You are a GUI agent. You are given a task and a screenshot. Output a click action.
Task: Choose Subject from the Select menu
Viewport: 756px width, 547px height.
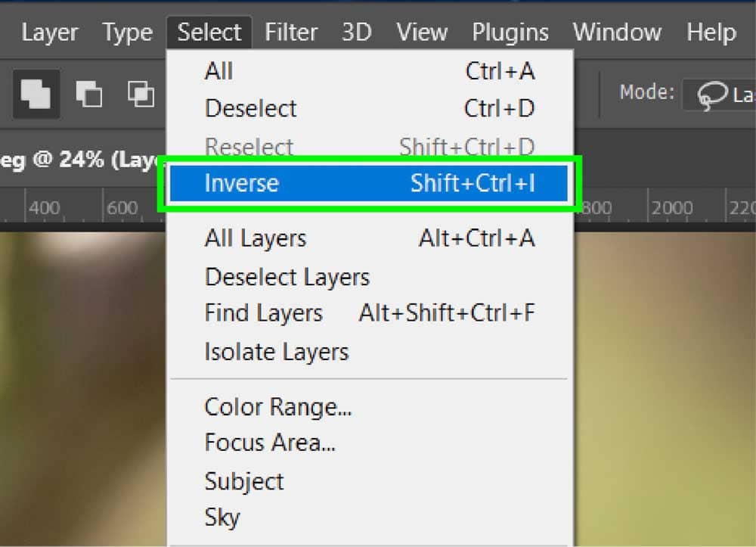243,481
